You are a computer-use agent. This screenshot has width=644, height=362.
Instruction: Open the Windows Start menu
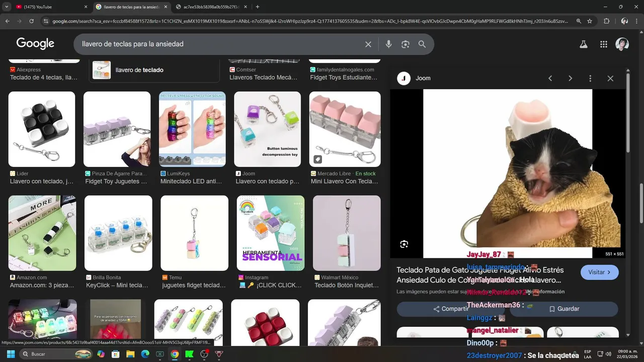pyautogui.click(x=11, y=354)
